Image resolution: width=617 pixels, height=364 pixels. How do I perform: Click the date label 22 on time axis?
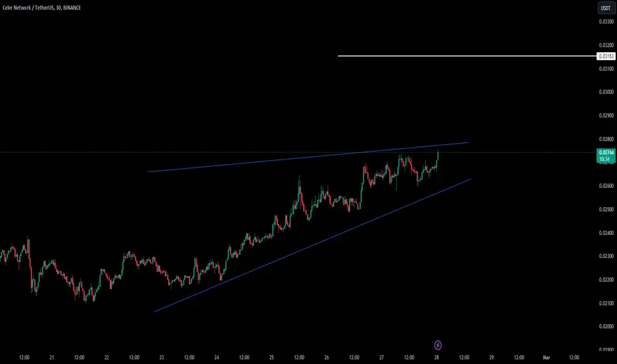pos(107,357)
